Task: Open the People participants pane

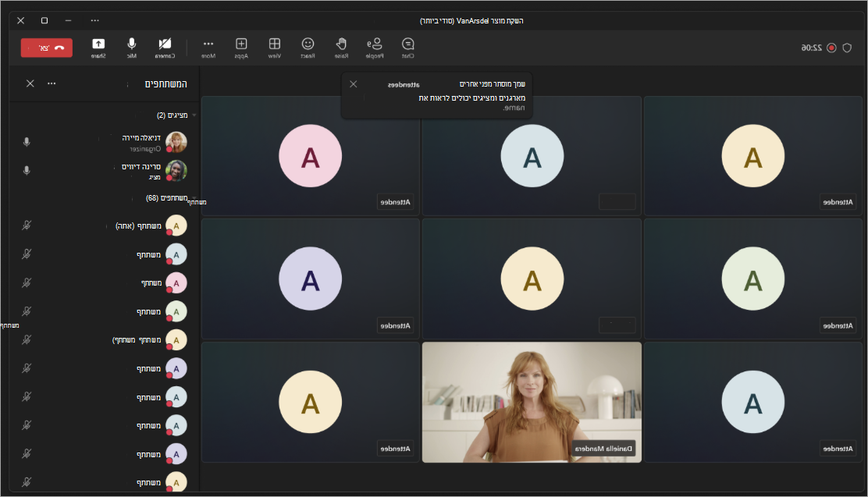Action: click(x=375, y=48)
